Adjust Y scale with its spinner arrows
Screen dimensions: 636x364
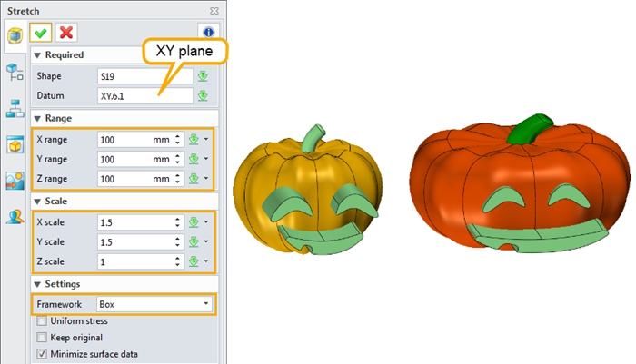[178, 242]
